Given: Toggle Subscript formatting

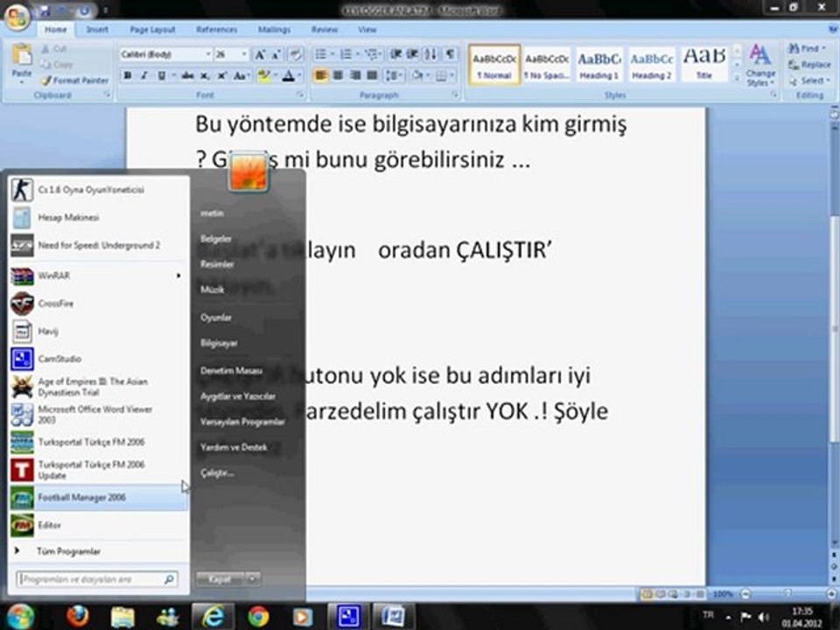Looking at the screenshot, I should click(205, 76).
